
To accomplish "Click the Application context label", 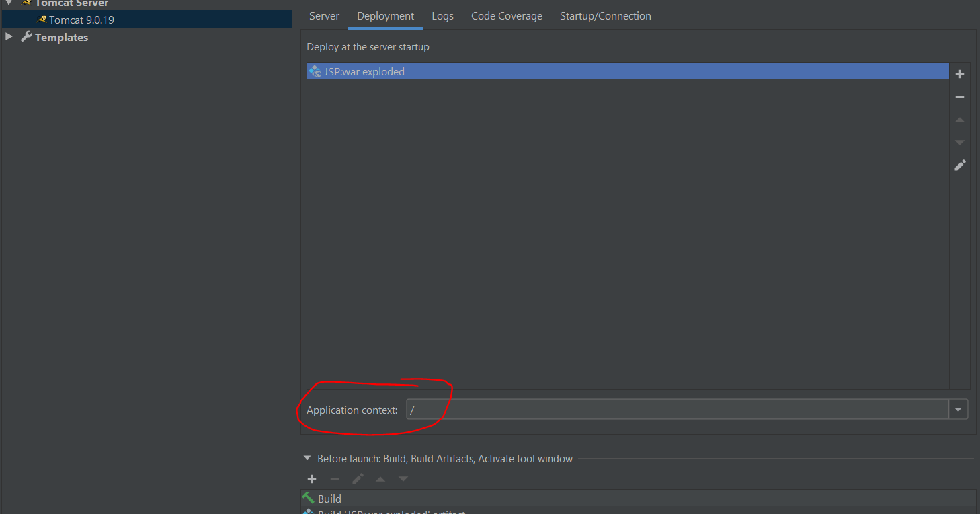I will (352, 410).
